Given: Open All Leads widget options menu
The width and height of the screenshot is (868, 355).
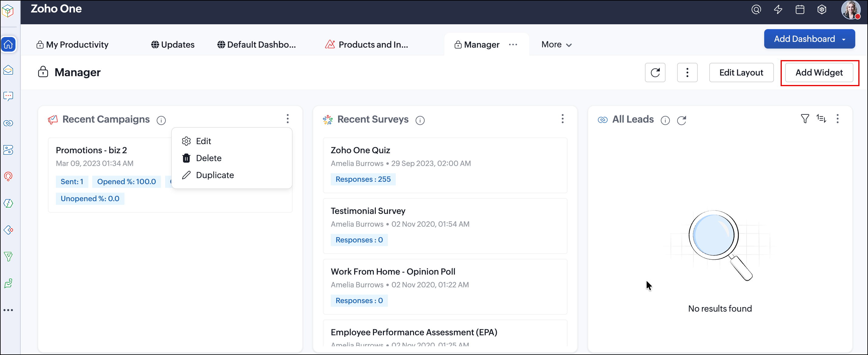Looking at the screenshot, I should point(838,119).
